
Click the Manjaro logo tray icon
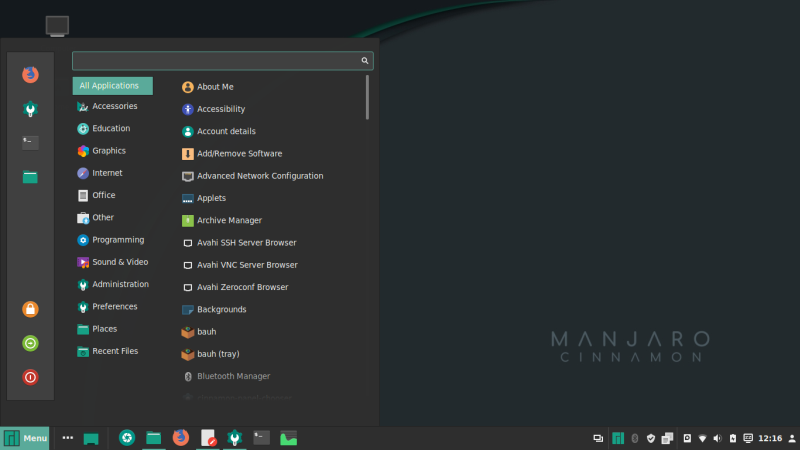point(618,438)
